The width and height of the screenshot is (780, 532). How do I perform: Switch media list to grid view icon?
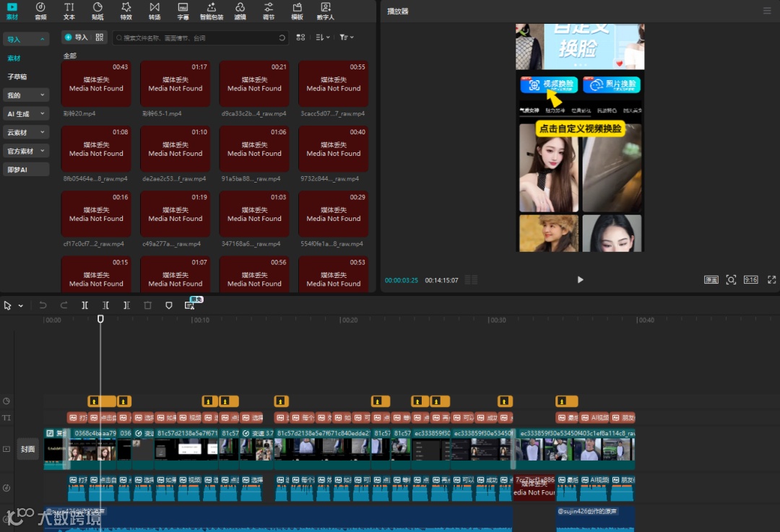[300, 38]
